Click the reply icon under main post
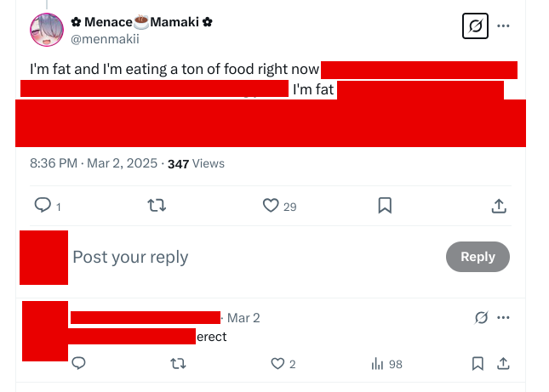The height and width of the screenshot is (392, 549). point(43,205)
